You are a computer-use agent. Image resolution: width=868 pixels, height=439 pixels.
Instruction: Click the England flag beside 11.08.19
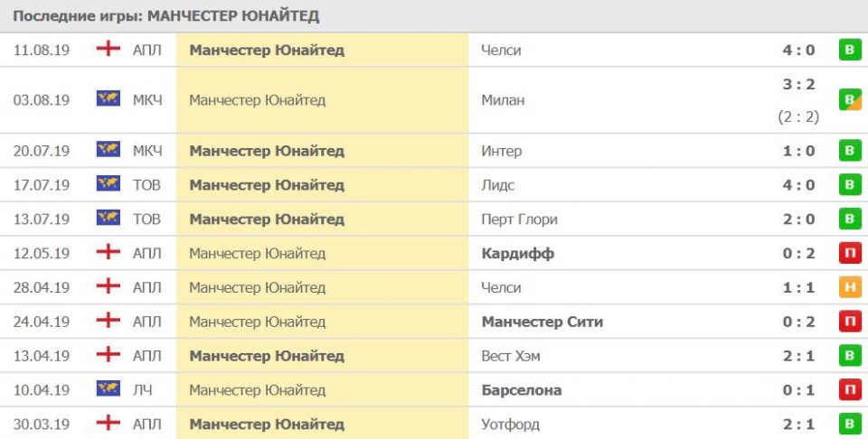(108, 50)
